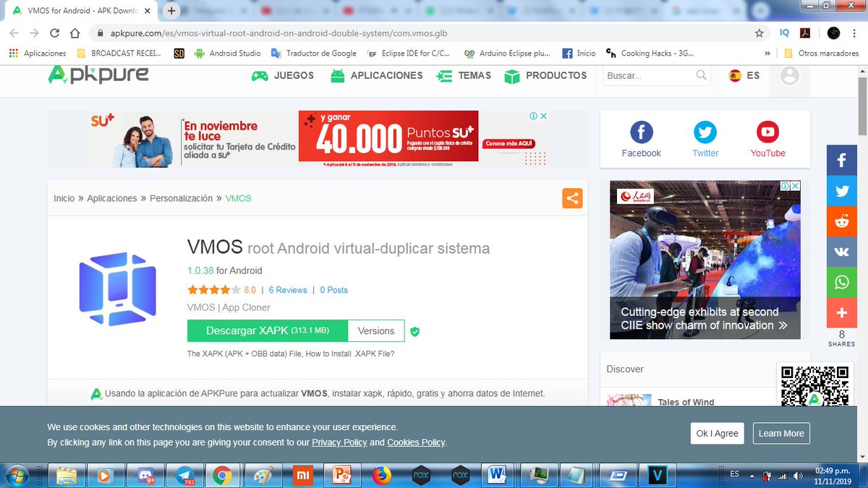Click the browser back arrow

coord(14,33)
